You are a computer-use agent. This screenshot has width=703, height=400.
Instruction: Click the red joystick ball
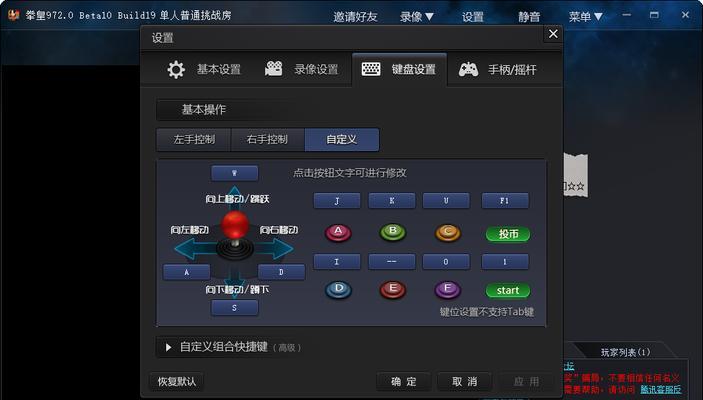pos(234,225)
